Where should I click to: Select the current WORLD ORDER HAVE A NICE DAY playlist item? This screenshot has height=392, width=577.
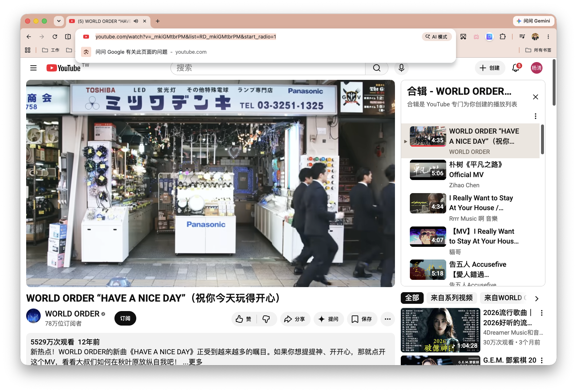click(470, 141)
